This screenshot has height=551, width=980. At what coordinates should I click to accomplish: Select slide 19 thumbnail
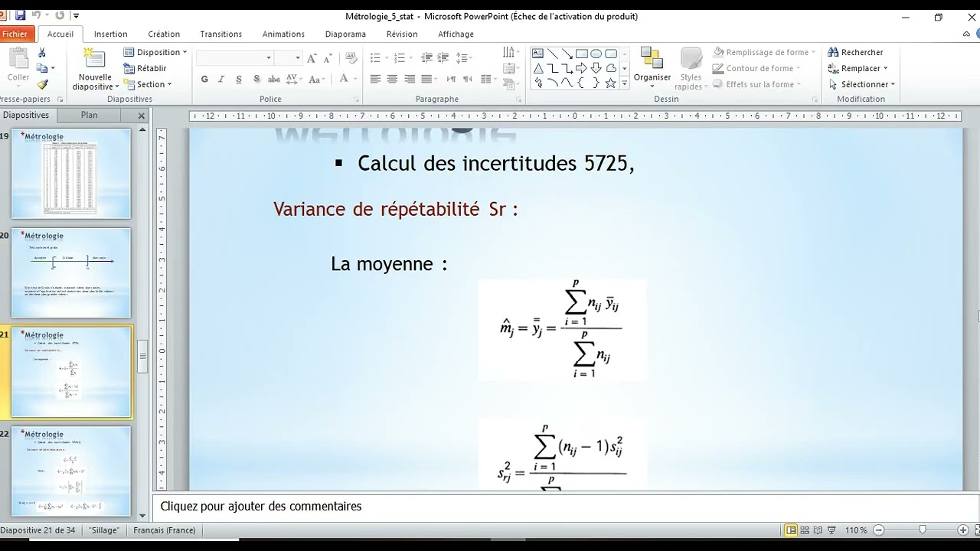tap(71, 174)
